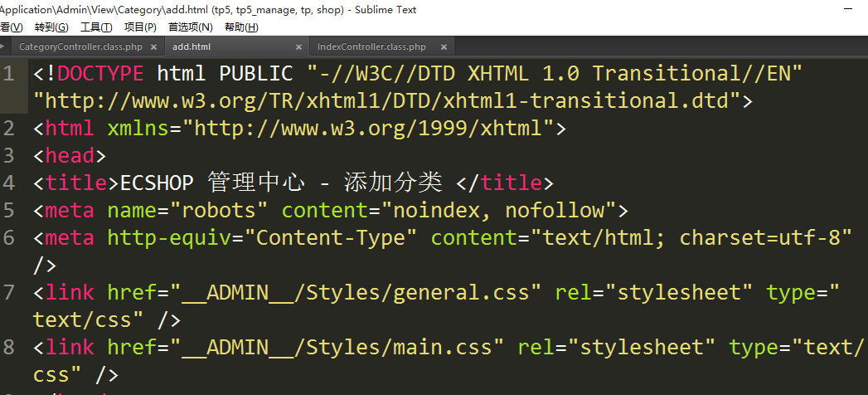Viewport: 868px width, 395px height.
Task: Open the 帮助(H) menu
Action: [241, 27]
